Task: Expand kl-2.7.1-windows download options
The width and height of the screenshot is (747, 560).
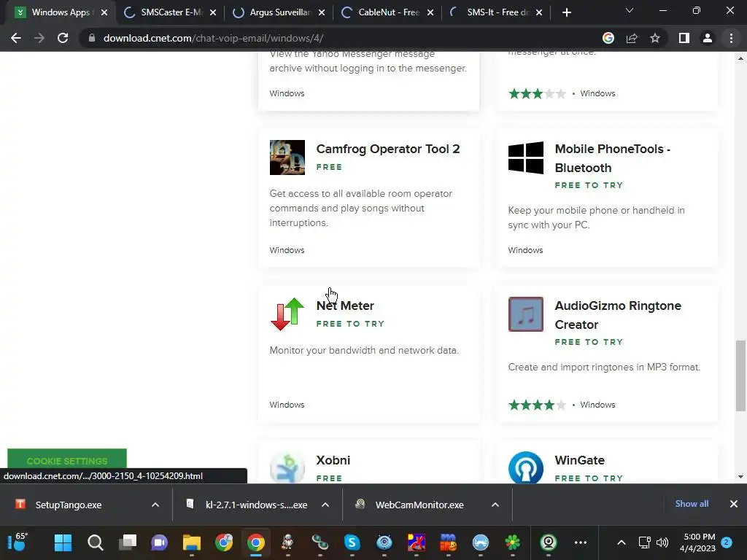Action: 325,505
